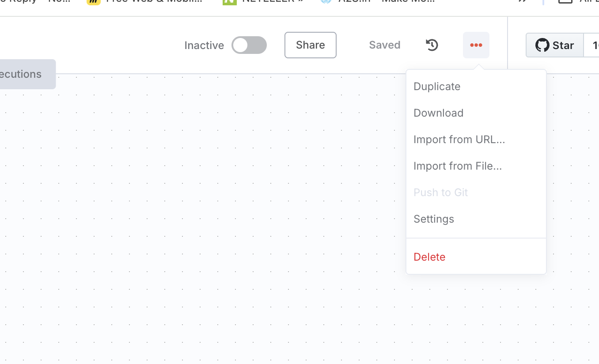The width and height of the screenshot is (599, 364).
Task: Toggle the Inactive workflow switch
Action: [249, 45]
